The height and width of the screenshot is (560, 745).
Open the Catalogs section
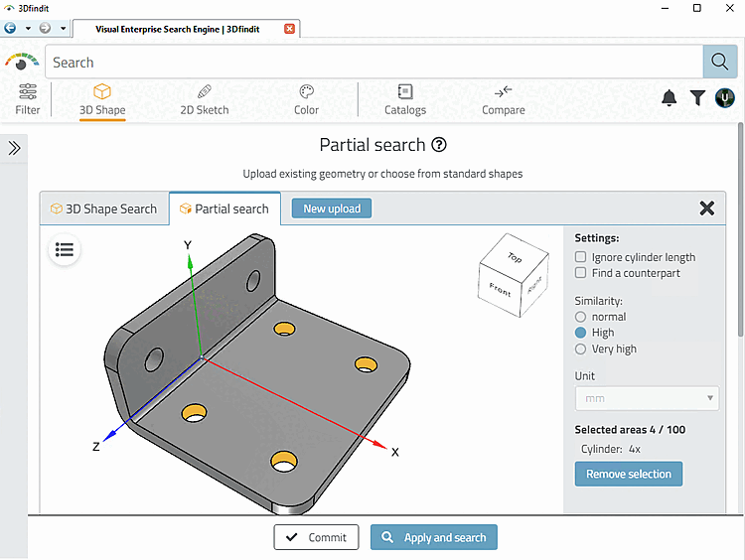coord(405,98)
